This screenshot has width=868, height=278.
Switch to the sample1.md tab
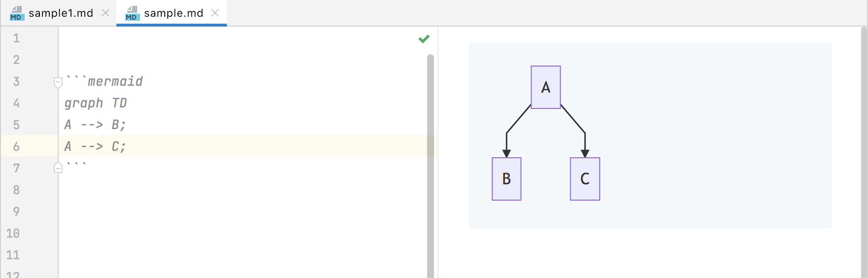click(58, 13)
